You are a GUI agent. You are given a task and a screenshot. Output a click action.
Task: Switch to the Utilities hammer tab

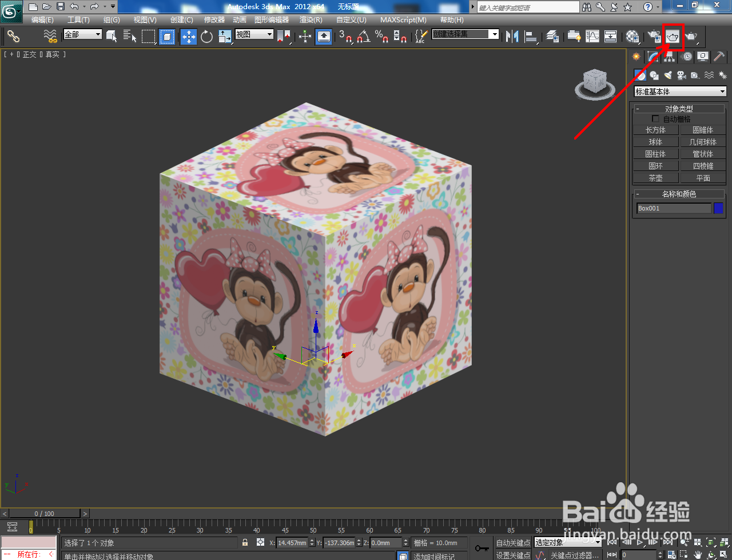(719, 57)
